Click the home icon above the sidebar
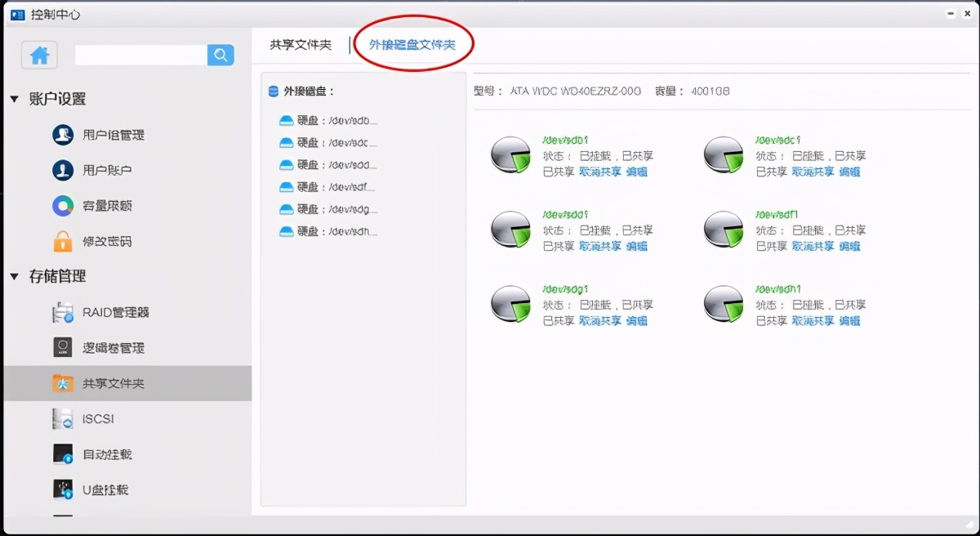The width and height of the screenshot is (980, 536). coord(38,55)
